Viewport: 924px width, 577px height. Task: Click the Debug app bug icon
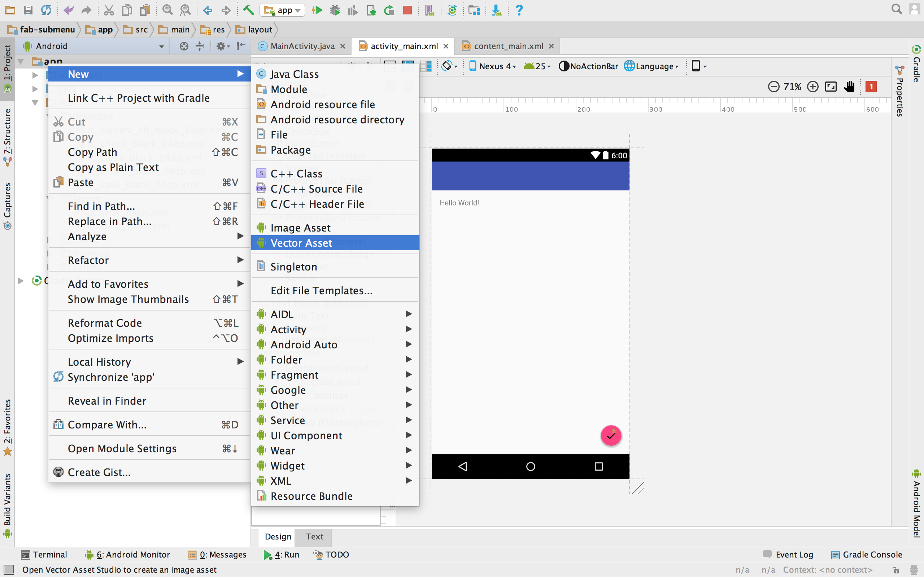pyautogui.click(x=335, y=10)
